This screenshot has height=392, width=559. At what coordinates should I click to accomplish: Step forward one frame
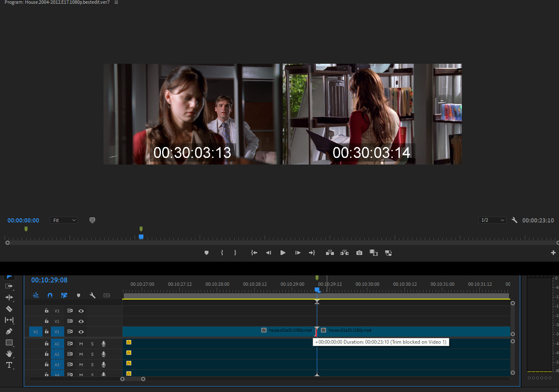click(298, 253)
